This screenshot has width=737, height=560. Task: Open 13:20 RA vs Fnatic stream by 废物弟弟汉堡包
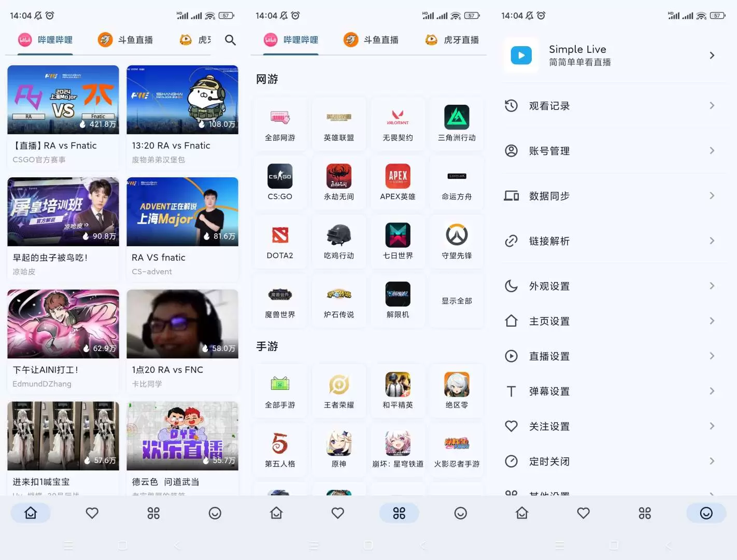point(182,117)
